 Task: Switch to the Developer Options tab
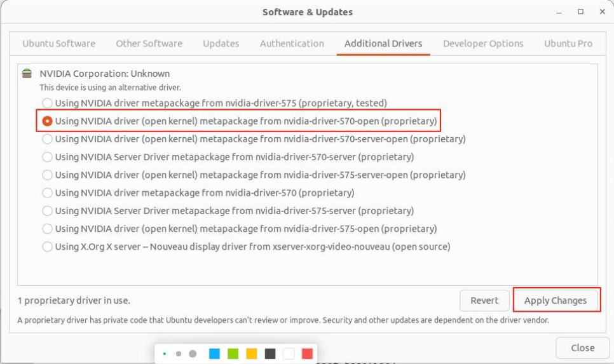pos(483,43)
